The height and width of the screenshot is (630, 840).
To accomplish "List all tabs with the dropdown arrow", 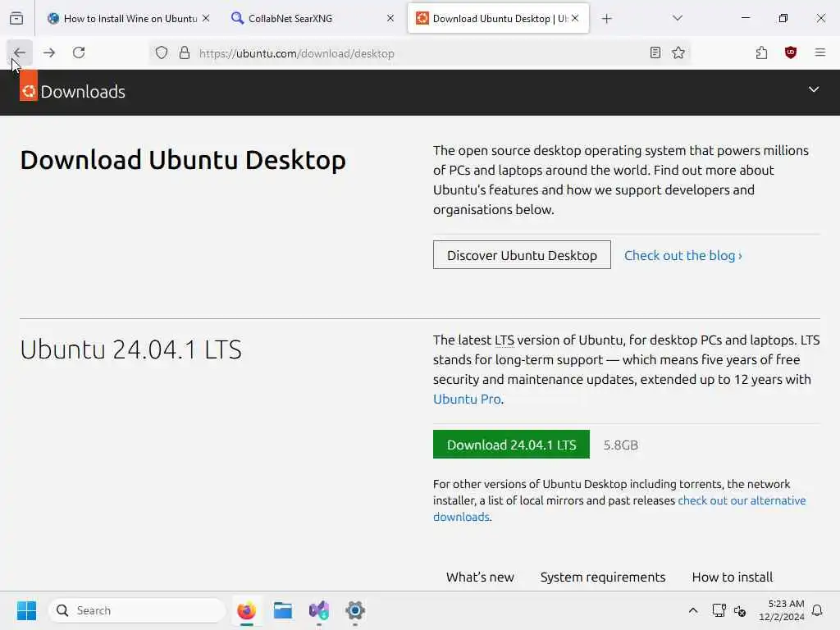I will pos(677,18).
